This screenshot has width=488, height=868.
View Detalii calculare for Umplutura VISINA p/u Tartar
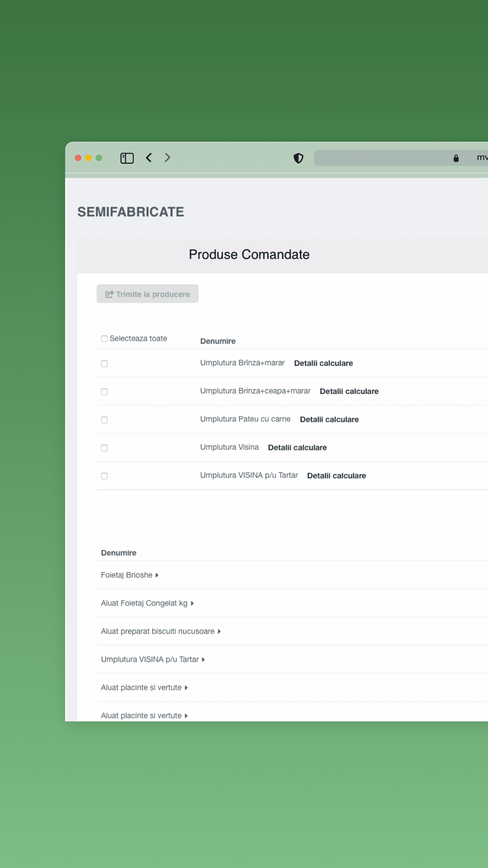coord(336,476)
